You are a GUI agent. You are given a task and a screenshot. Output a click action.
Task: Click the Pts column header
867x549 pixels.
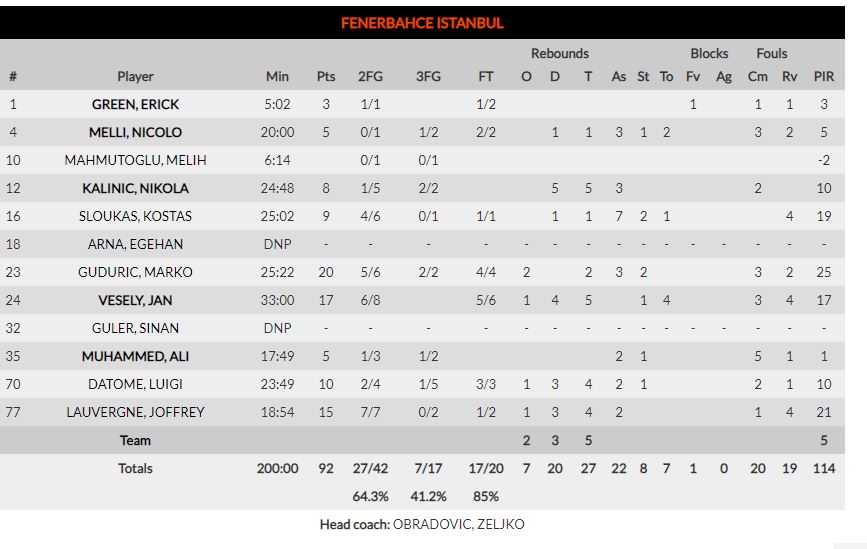tap(326, 77)
